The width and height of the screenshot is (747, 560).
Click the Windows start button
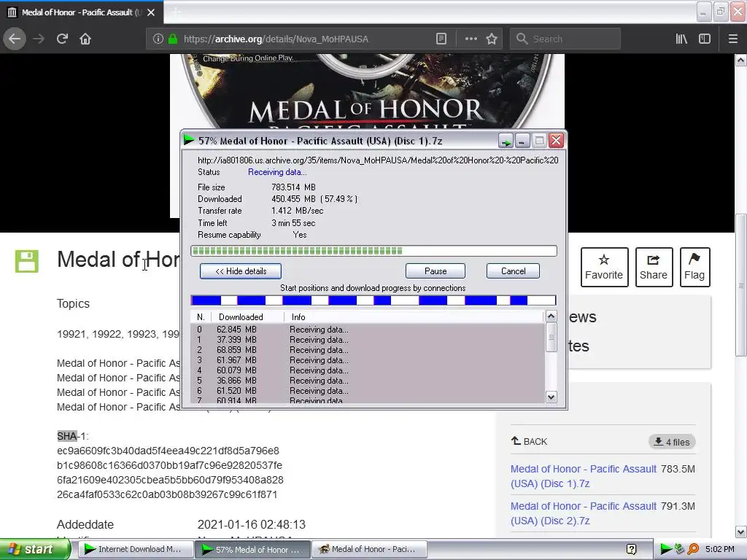pyautogui.click(x=35, y=550)
